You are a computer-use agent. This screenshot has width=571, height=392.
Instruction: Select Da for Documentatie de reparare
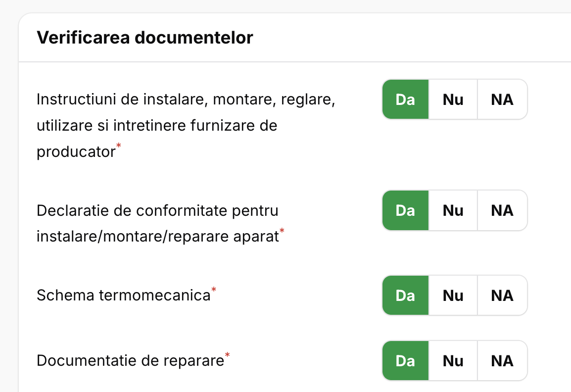[405, 361]
